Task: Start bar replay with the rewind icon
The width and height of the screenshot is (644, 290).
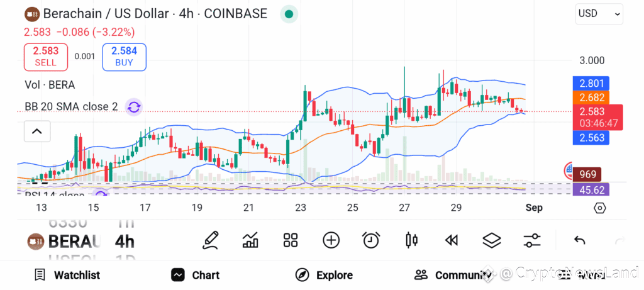Action: 452,240
